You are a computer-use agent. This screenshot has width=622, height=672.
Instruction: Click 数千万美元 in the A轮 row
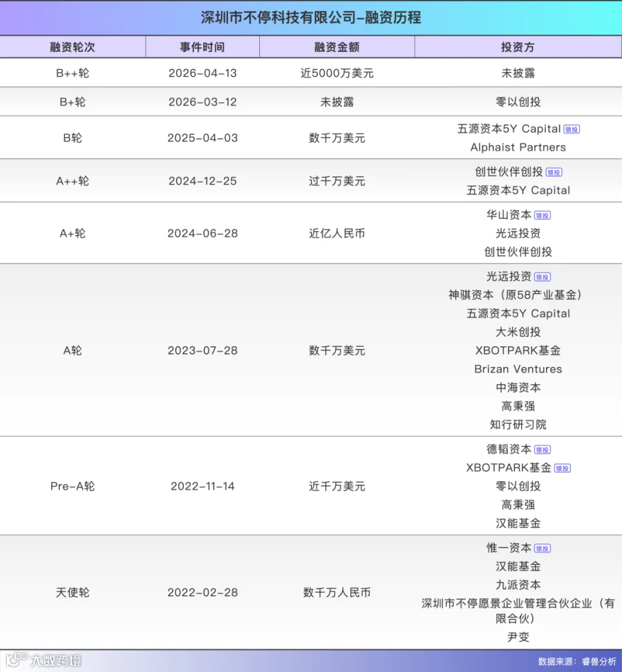337,351
